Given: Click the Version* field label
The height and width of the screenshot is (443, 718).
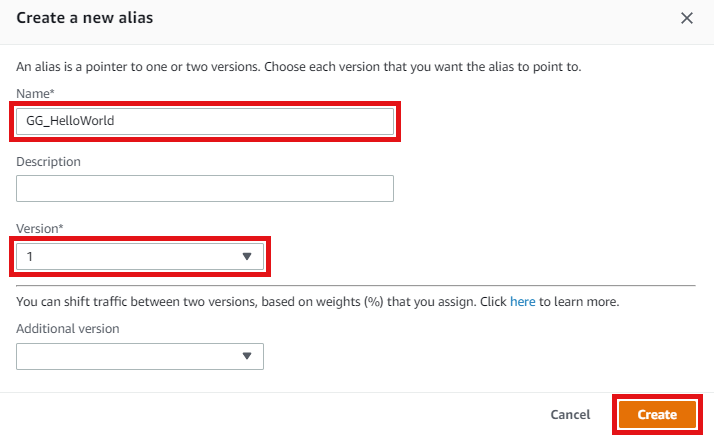Looking at the screenshot, I should [x=39, y=229].
